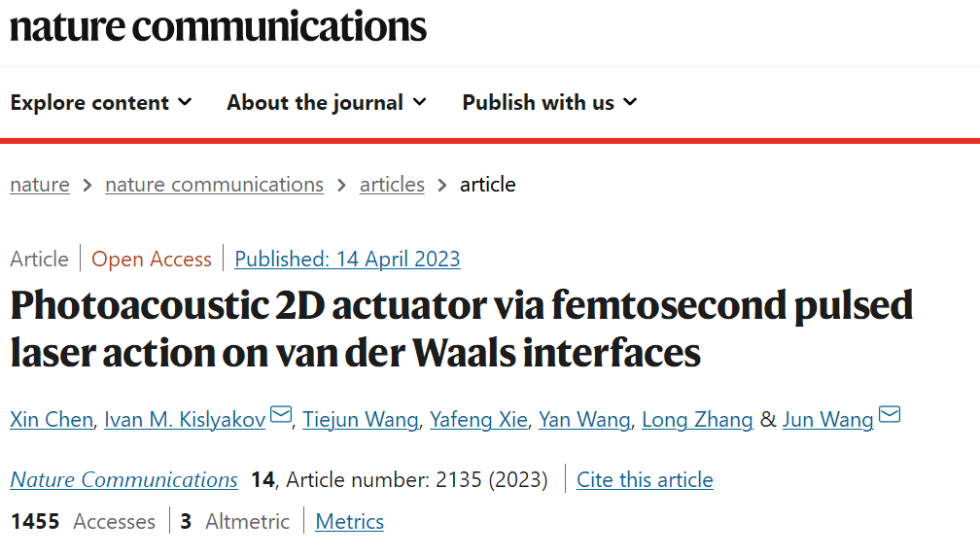Screen dimensions: 980x557
Task: Open author Xin Chen's details
Action: pyautogui.click(x=52, y=419)
